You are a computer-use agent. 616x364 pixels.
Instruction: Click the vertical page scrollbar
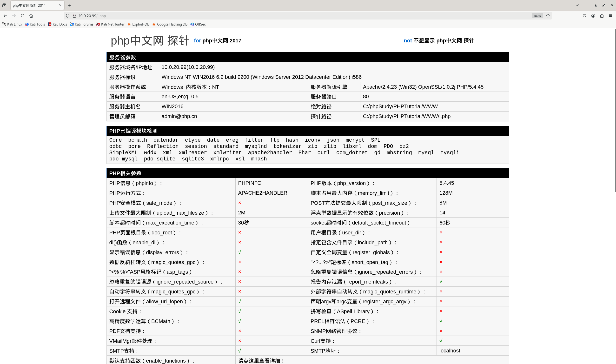615,110
